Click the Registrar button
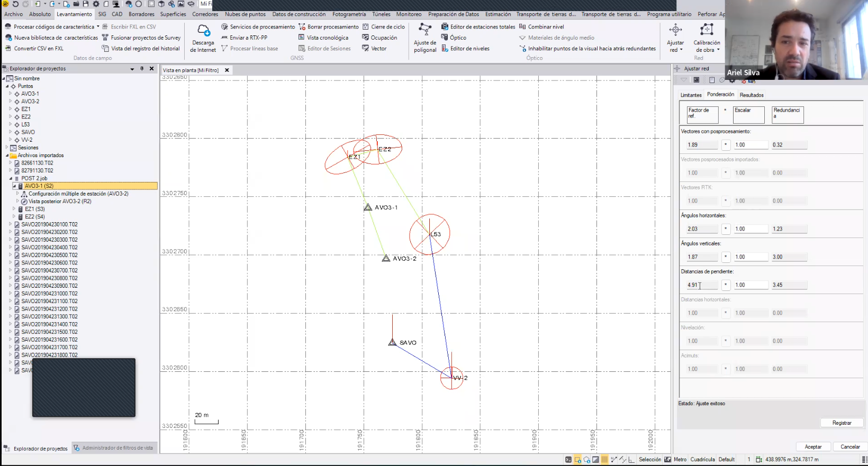 pos(842,423)
